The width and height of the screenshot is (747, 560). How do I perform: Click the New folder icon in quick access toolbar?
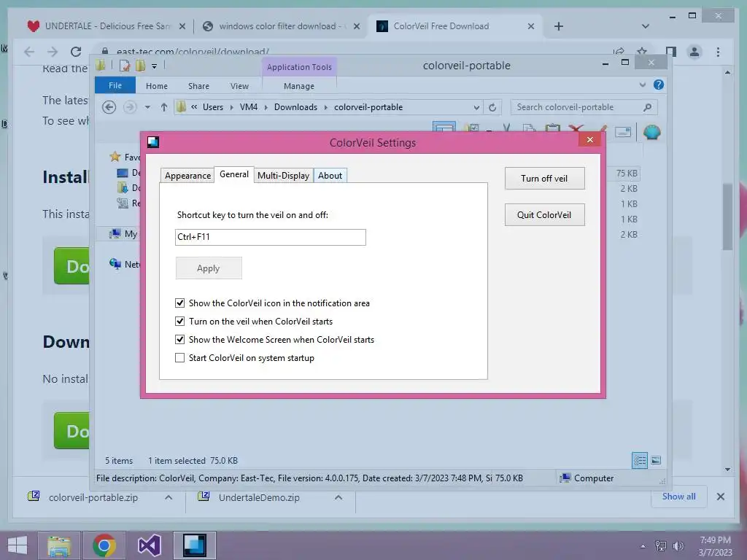140,66
